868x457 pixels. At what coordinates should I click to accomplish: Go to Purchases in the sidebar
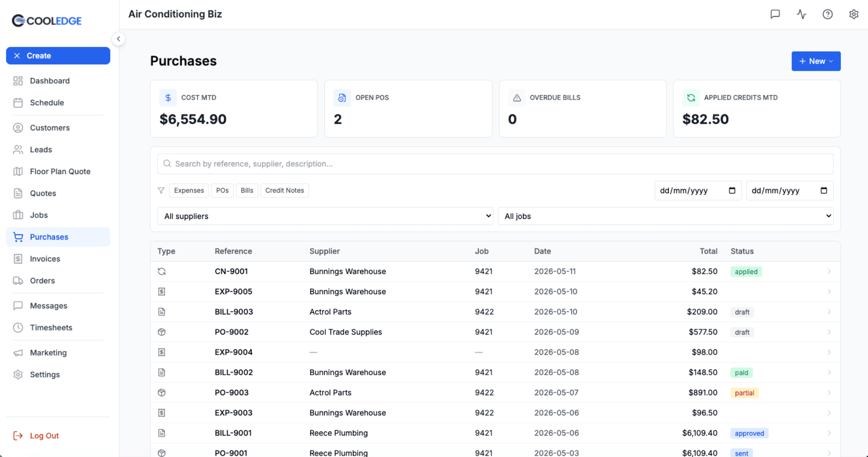pos(58,237)
